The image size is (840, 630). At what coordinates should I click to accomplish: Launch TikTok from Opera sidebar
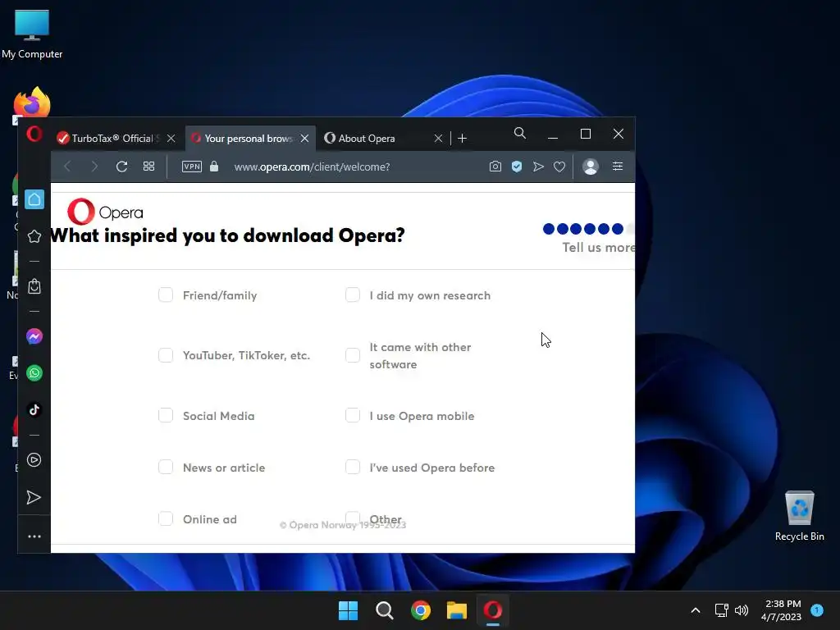[34, 410]
